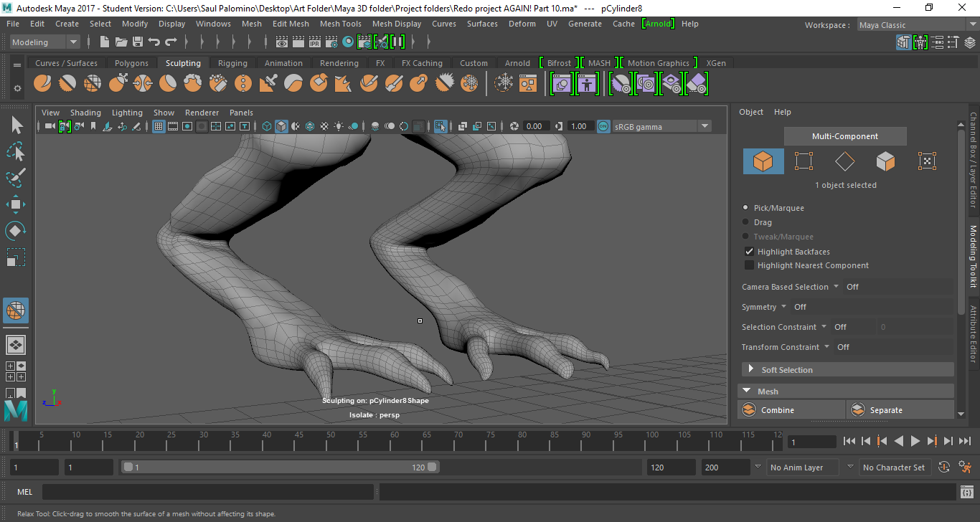
Task: Click the Separate button
Action: click(886, 410)
